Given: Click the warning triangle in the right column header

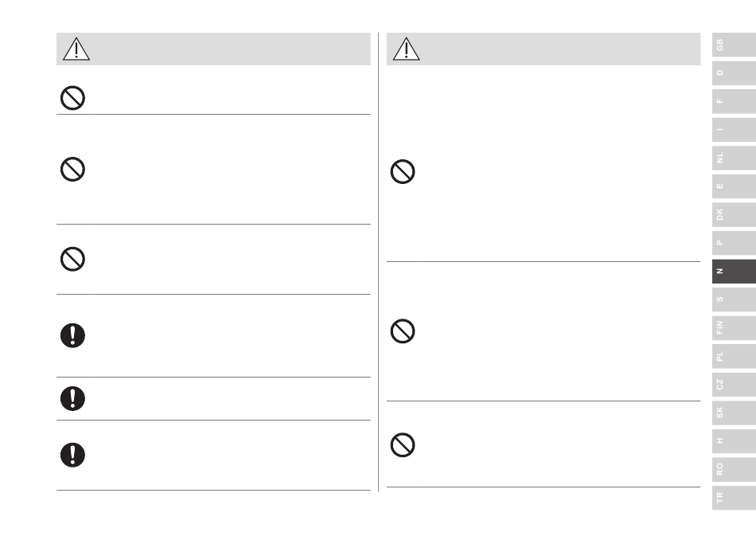Looking at the screenshot, I should coord(406,49).
